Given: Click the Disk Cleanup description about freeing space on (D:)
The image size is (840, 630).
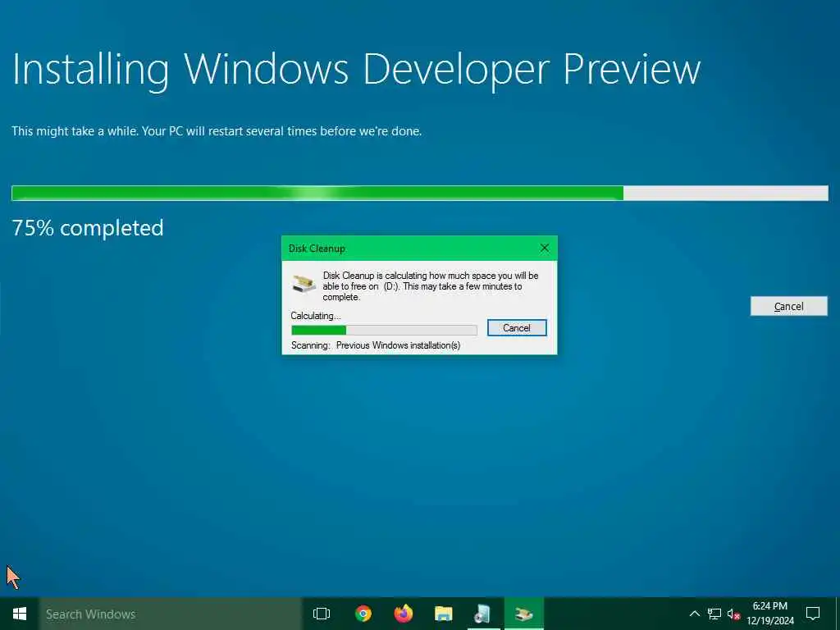Looking at the screenshot, I should (430, 286).
